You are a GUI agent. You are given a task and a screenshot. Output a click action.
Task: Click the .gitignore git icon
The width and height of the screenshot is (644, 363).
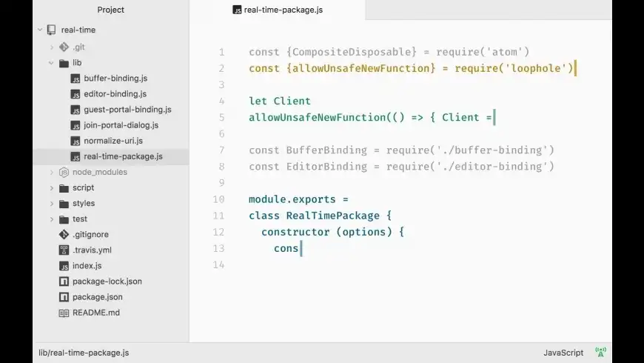coord(64,234)
